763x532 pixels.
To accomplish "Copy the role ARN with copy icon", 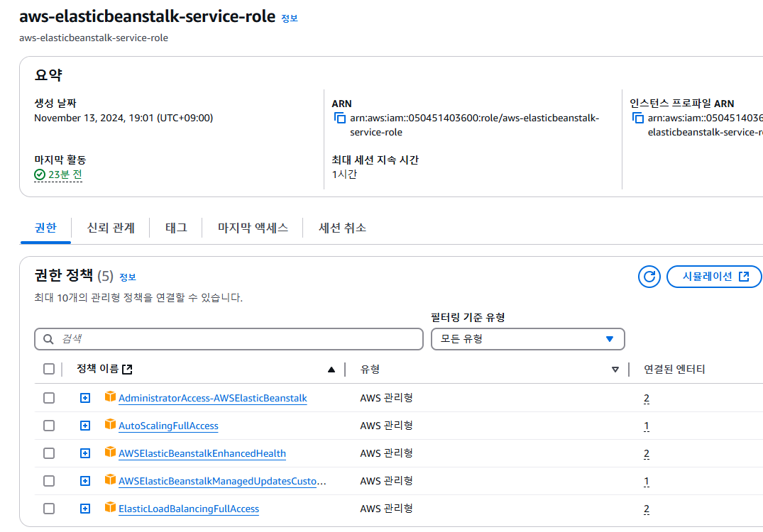I will 340,118.
